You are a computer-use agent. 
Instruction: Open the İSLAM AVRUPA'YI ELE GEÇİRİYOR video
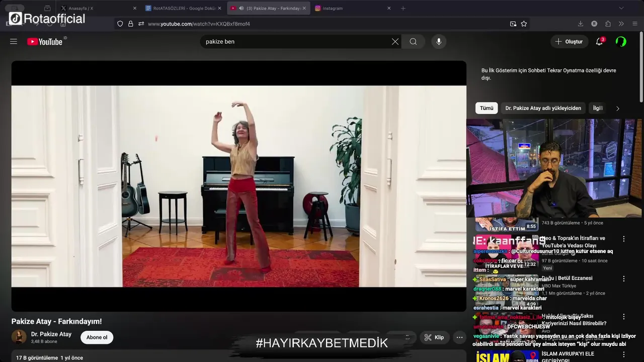pyautogui.click(x=568, y=357)
